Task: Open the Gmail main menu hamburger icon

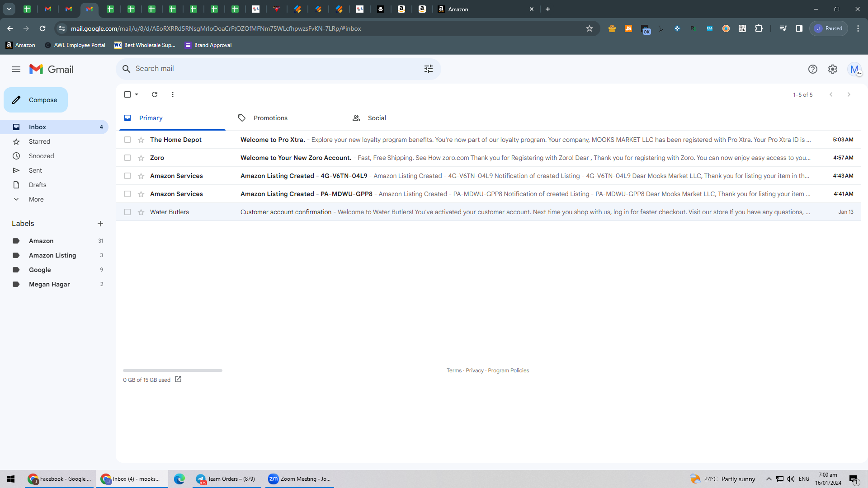Action: coord(16,69)
